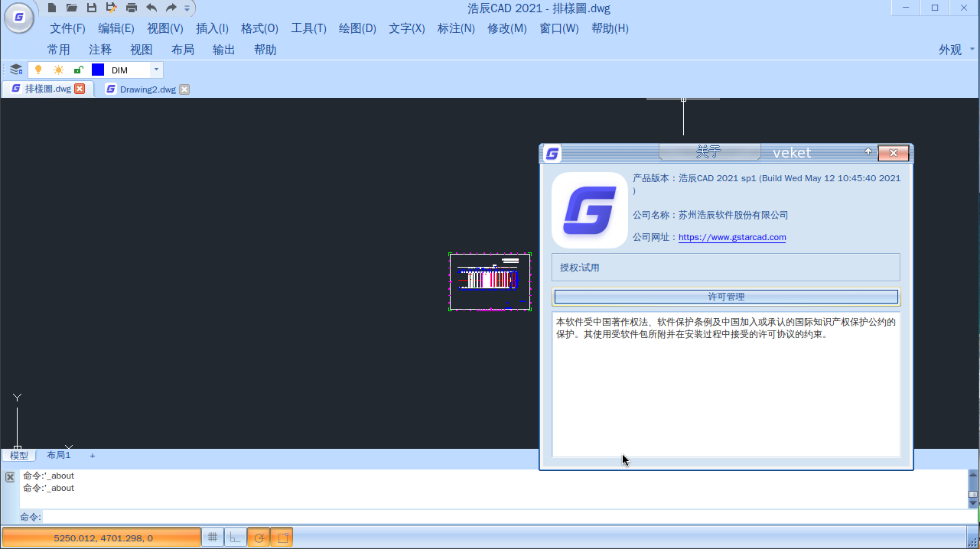Toggle layer freeze sun icon
The width and height of the screenshot is (980, 549).
click(x=58, y=70)
